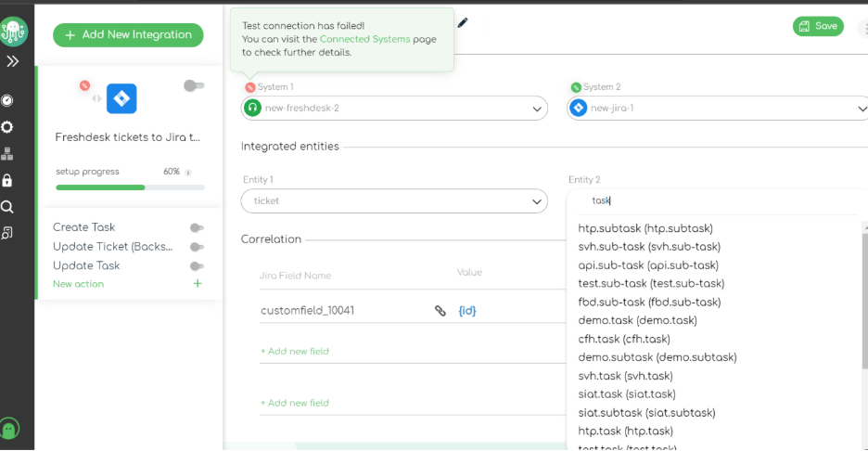The height and width of the screenshot is (451, 868).
Task: Select cfh.task from entity list
Action: [x=624, y=339]
